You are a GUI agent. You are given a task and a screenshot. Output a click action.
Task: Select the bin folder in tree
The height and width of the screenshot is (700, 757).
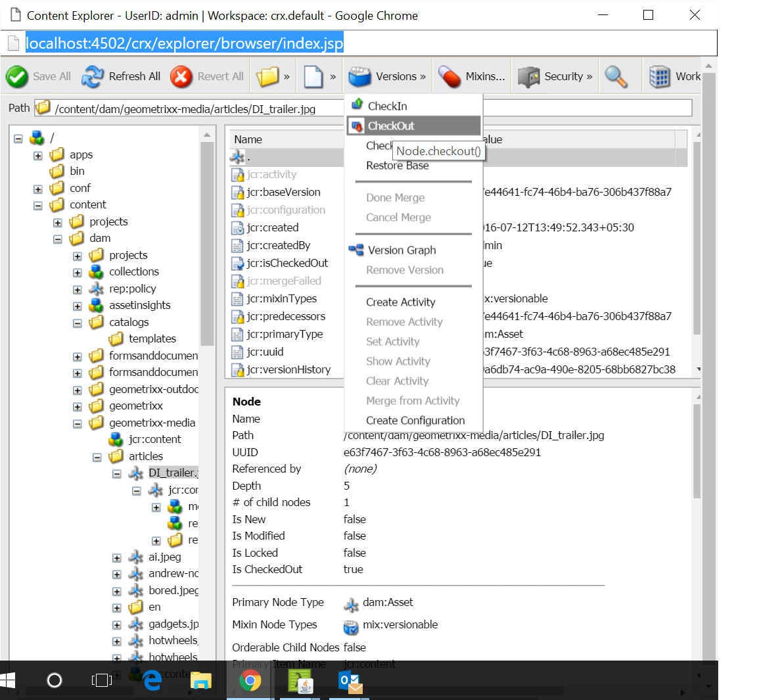[x=77, y=171]
